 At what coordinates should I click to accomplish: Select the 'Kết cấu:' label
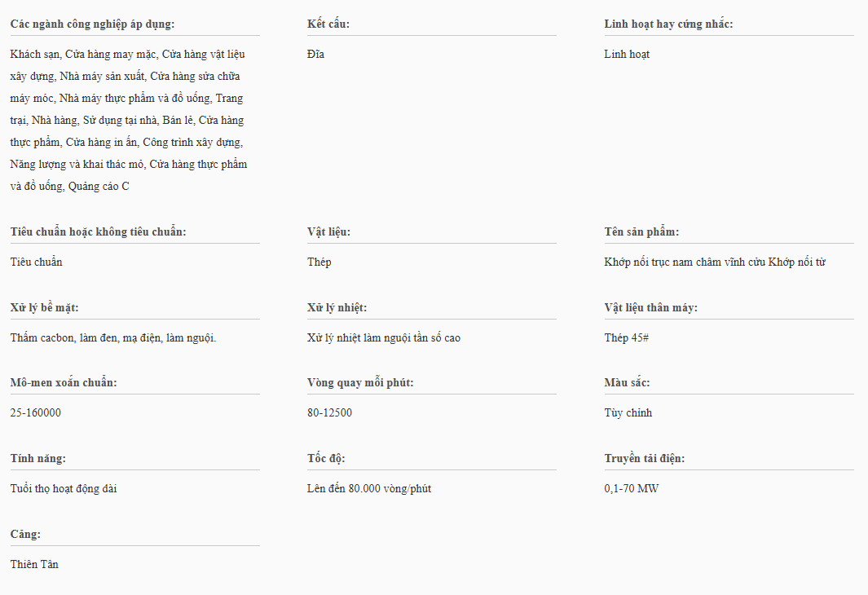pos(328,24)
